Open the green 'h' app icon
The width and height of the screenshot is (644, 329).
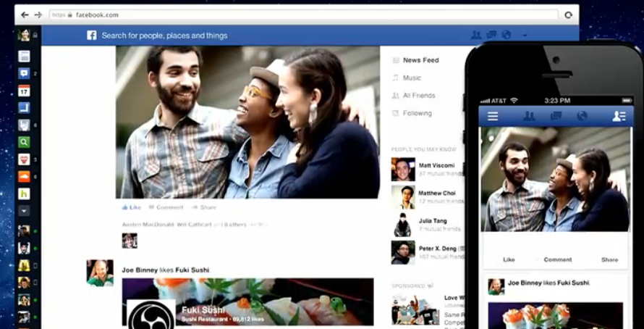tap(24, 193)
